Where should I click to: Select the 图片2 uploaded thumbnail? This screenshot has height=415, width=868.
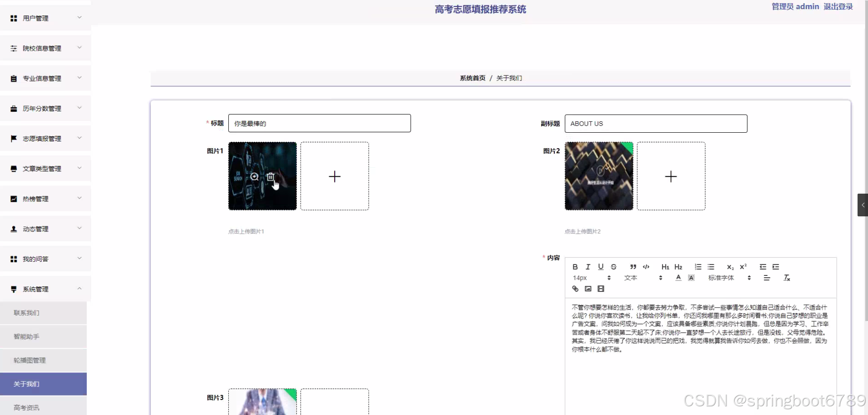coord(599,176)
